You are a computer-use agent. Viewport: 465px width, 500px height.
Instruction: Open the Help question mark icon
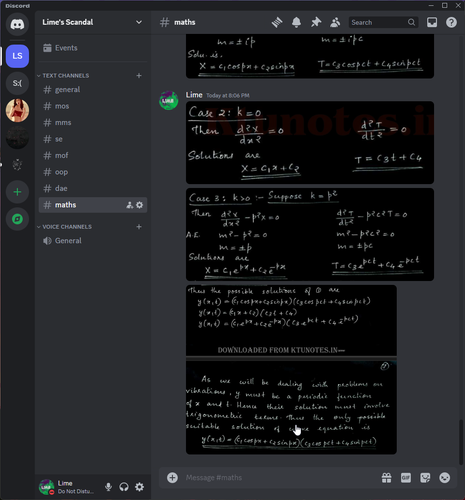click(x=451, y=22)
